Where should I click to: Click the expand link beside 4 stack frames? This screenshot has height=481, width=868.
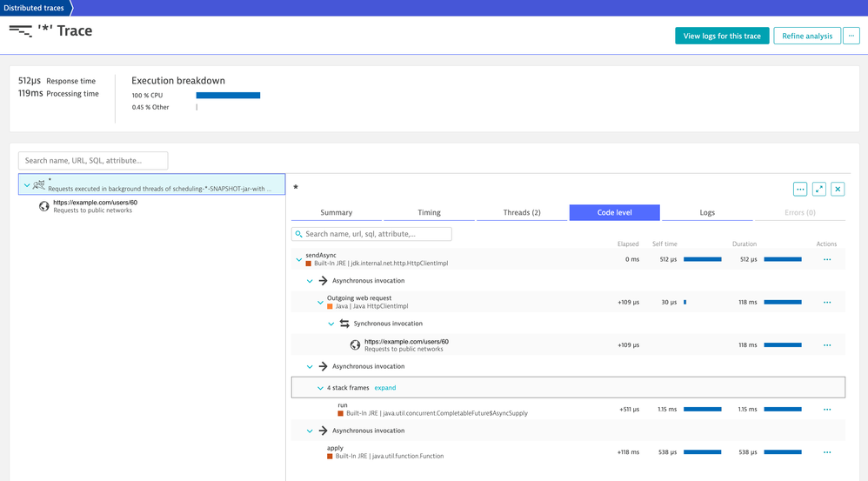pos(385,388)
